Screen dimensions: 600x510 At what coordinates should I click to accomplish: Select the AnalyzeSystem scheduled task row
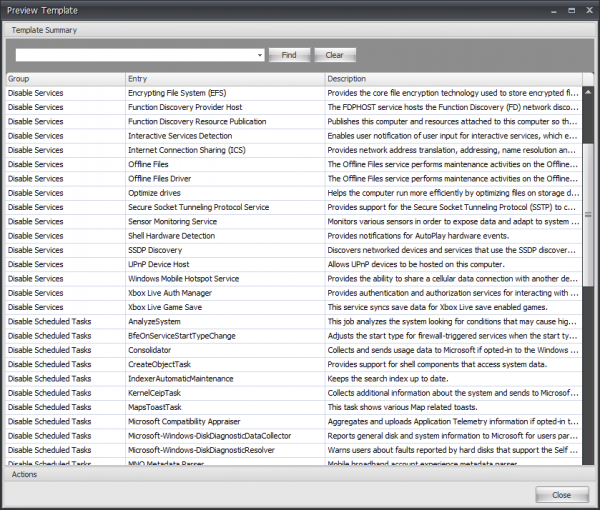[x=154, y=322]
